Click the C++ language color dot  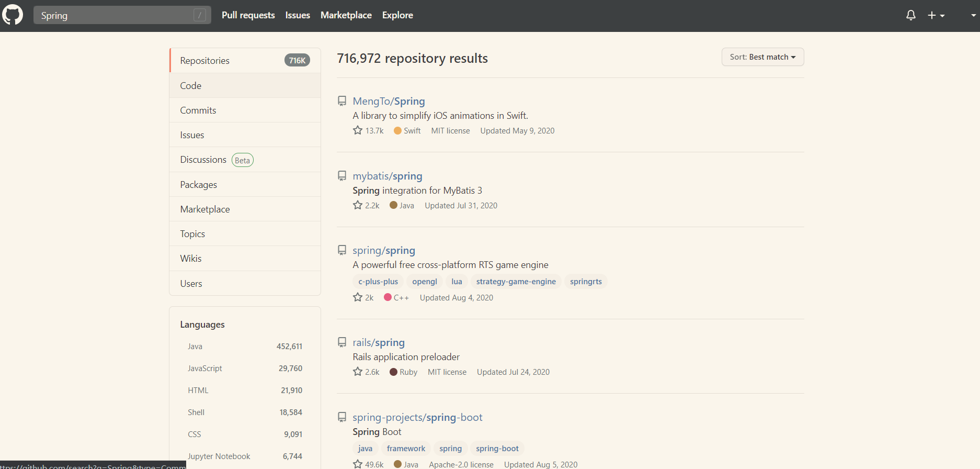[x=388, y=297]
